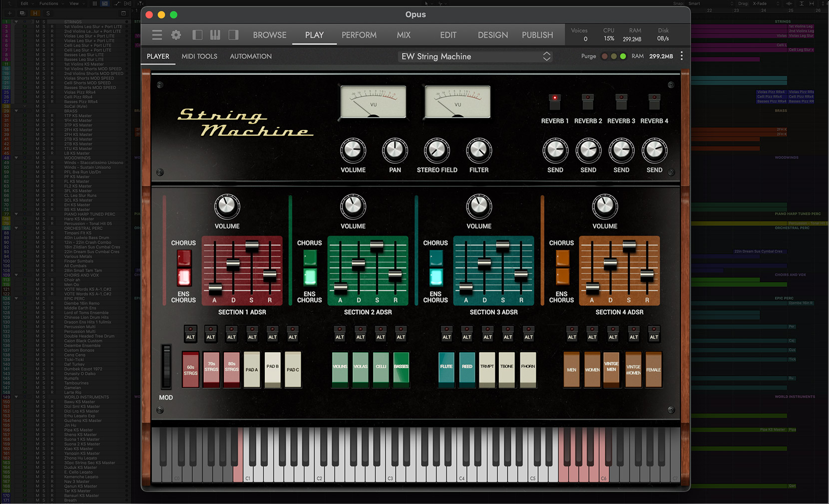The height and width of the screenshot is (504, 829).
Task: Select the CELLI preset key
Action: tap(381, 369)
